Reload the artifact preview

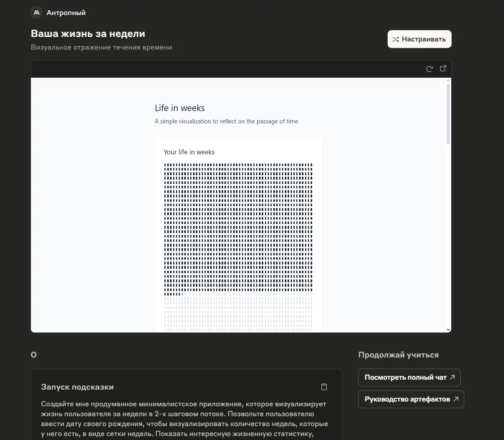[x=429, y=69]
